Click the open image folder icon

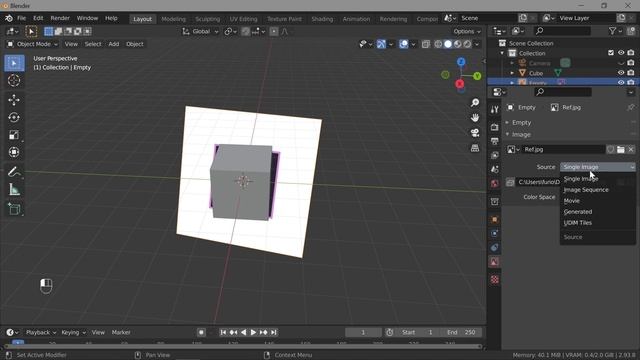620,149
